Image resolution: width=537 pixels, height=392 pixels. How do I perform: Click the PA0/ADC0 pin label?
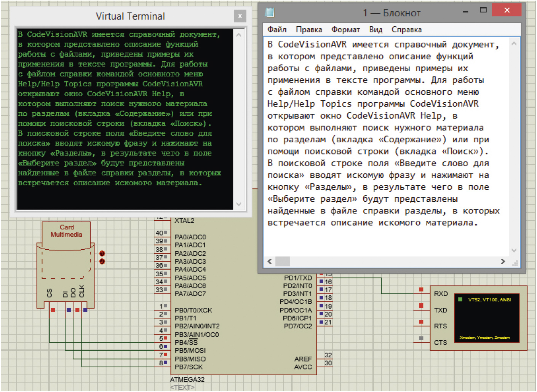point(190,237)
